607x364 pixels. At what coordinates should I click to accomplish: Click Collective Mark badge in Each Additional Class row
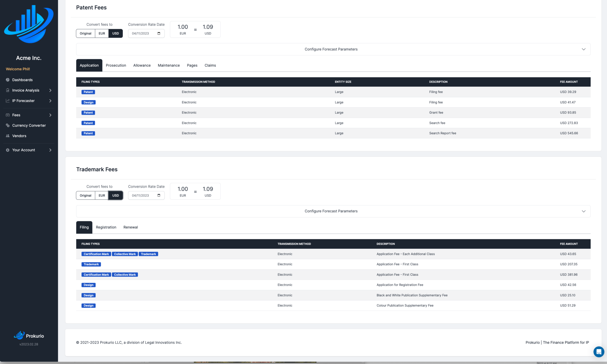(x=125, y=254)
